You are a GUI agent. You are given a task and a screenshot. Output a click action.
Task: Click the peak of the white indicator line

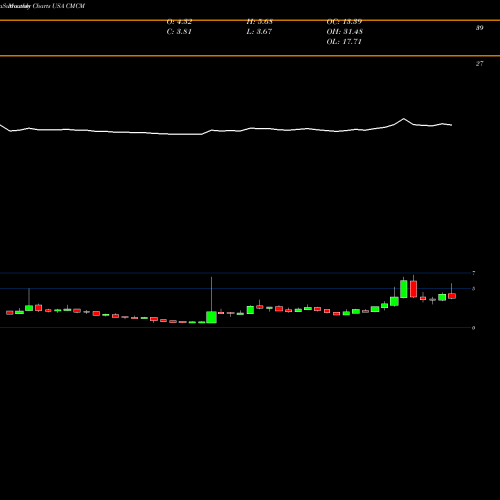click(x=404, y=119)
